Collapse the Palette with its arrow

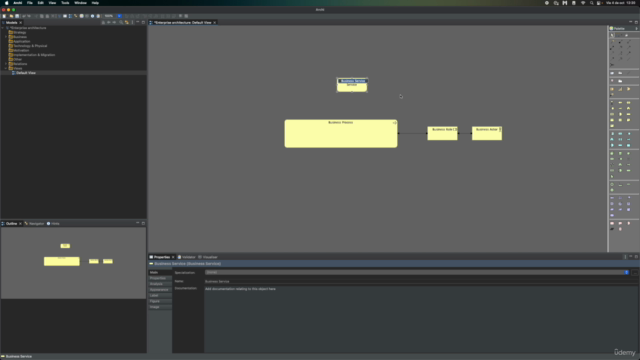pos(636,29)
